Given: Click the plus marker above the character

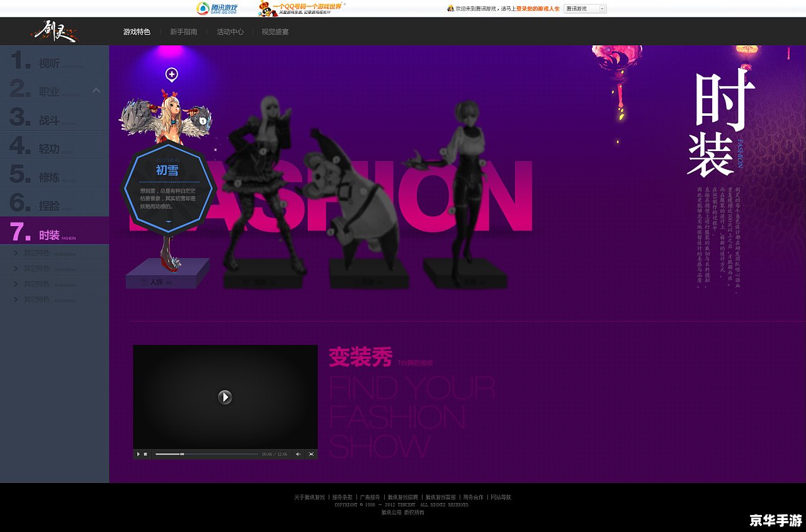Looking at the screenshot, I should [x=171, y=75].
